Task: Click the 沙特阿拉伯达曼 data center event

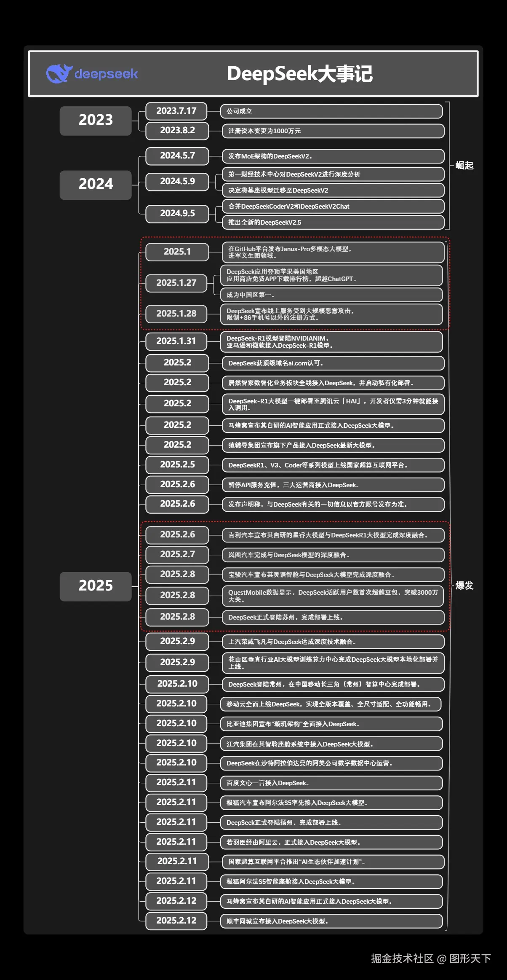Action: click(x=331, y=763)
